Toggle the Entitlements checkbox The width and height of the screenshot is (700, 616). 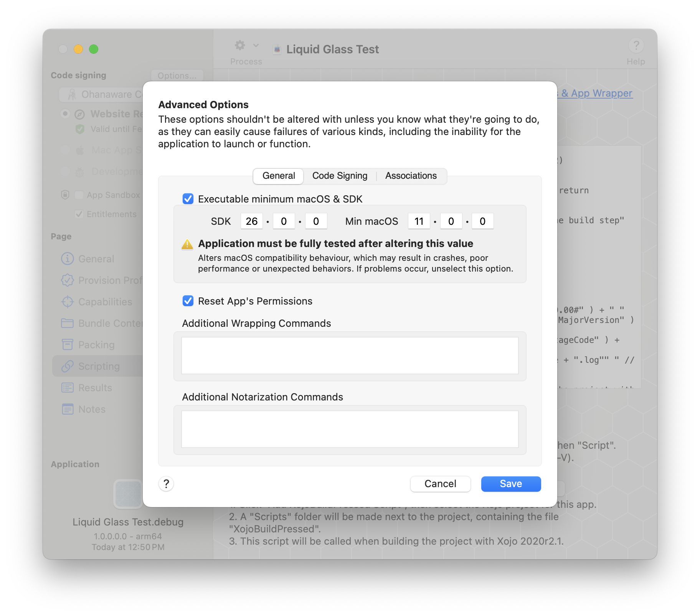tap(79, 214)
